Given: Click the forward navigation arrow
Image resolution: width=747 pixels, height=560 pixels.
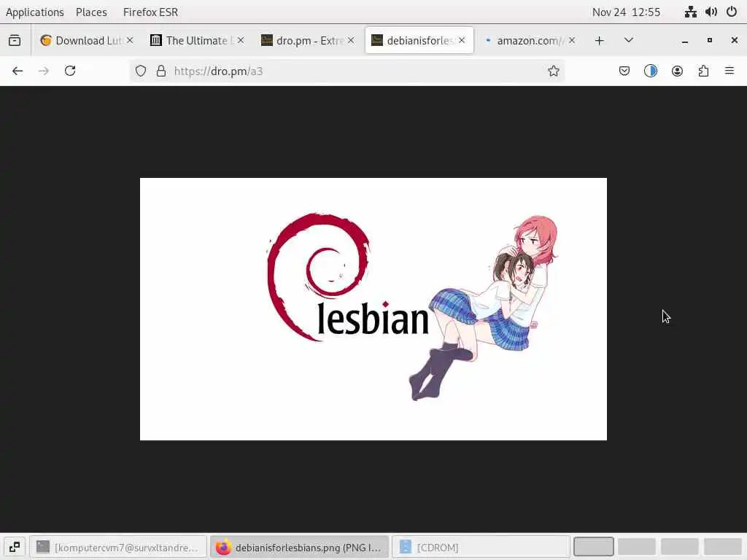Looking at the screenshot, I should [x=44, y=71].
